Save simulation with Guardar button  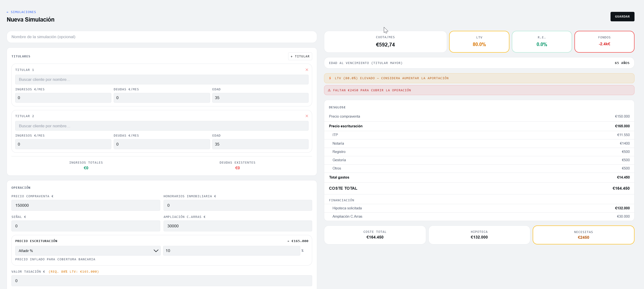click(x=622, y=17)
